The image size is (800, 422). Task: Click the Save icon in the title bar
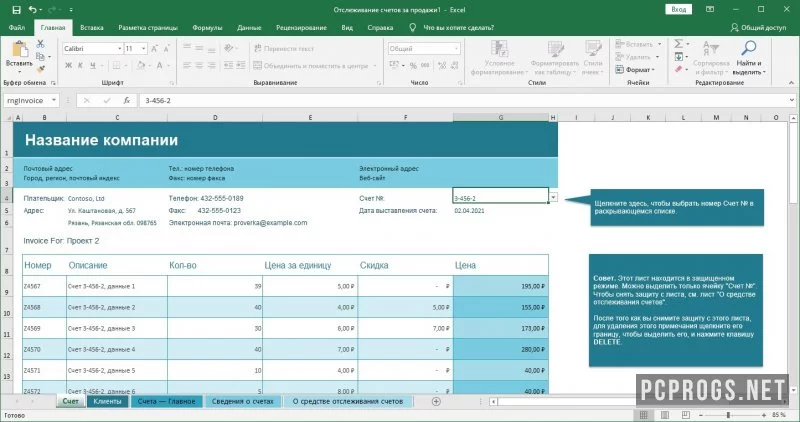pyautogui.click(x=16, y=10)
